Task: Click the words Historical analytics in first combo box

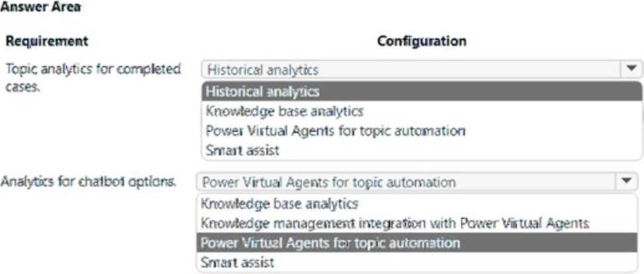Action: point(263,69)
